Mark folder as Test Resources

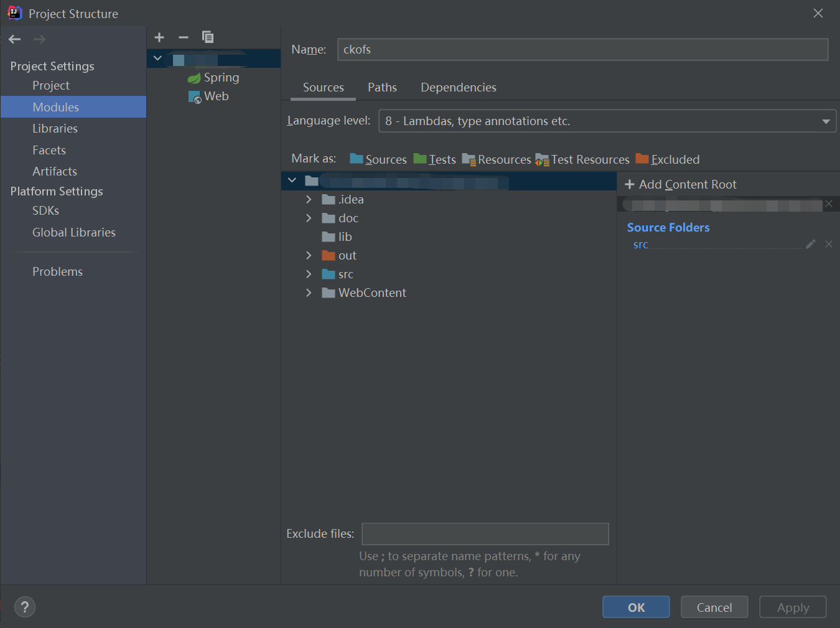pyautogui.click(x=582, y=159)
